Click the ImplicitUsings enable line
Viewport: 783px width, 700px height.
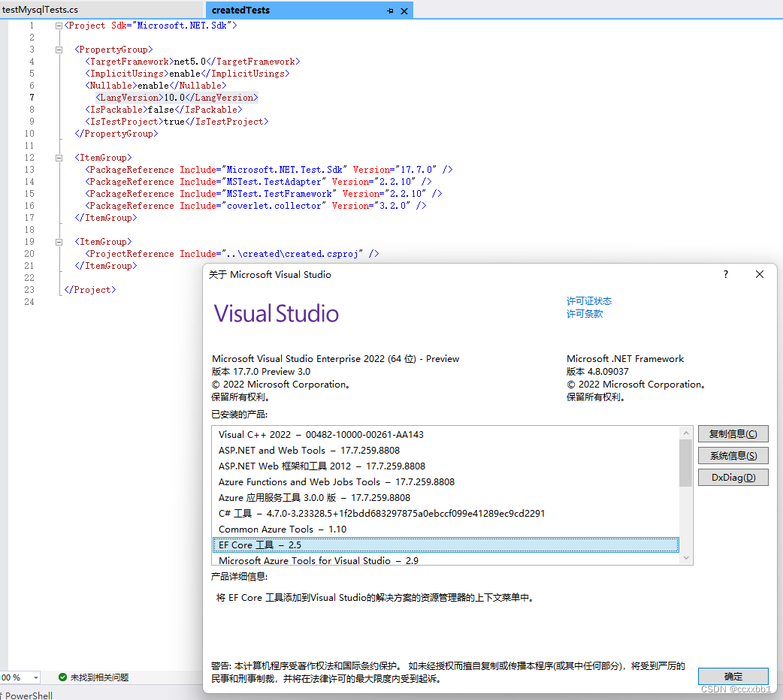click(187, 74)
